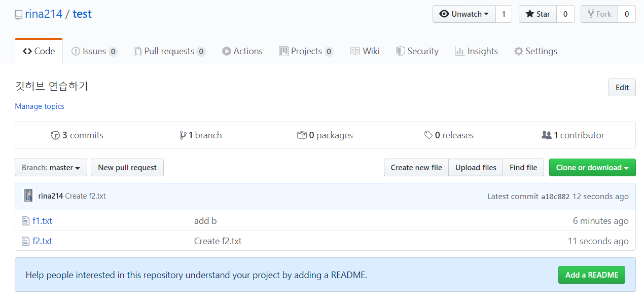
Task: Open the 0 releases link
Action: click(x=449, y=135)
